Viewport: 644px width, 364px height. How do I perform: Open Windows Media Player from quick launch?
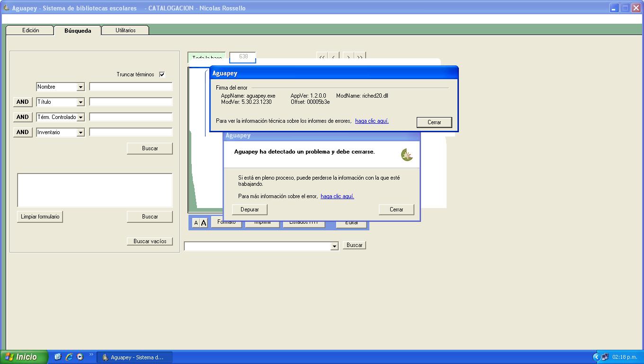coord(80,357)
